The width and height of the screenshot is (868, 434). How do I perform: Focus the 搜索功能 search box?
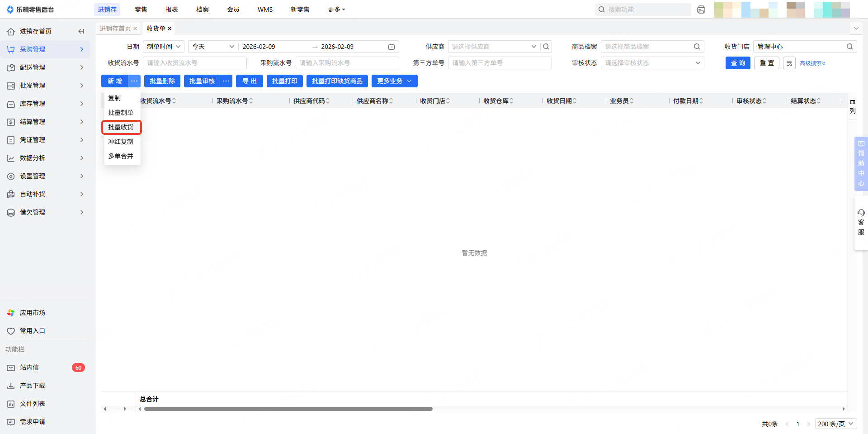tap(643, 10)
